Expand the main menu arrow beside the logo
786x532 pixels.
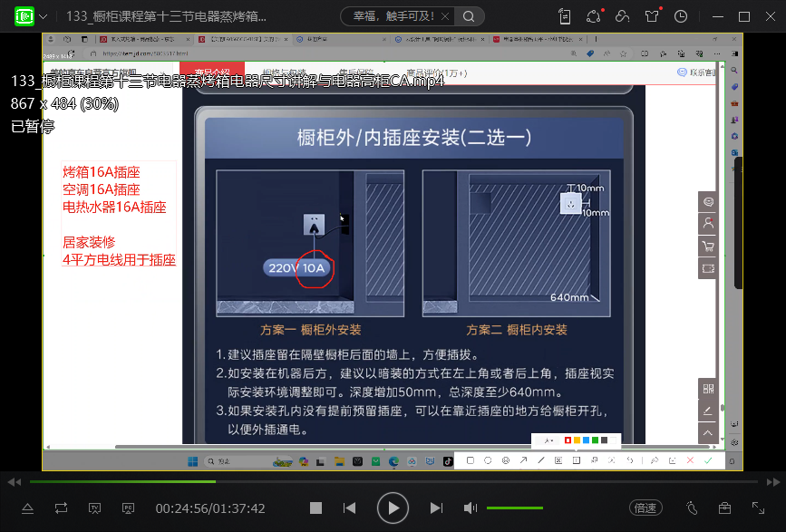44,16
